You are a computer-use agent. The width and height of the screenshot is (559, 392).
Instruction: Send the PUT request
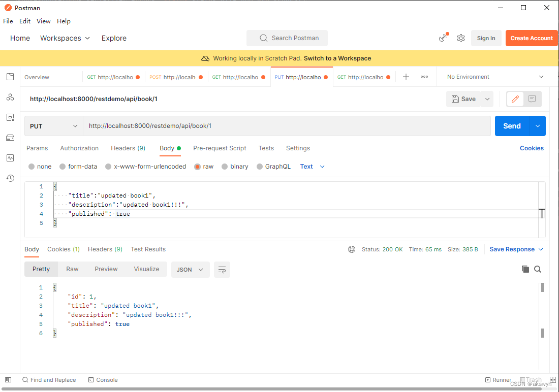click(512, 126)
